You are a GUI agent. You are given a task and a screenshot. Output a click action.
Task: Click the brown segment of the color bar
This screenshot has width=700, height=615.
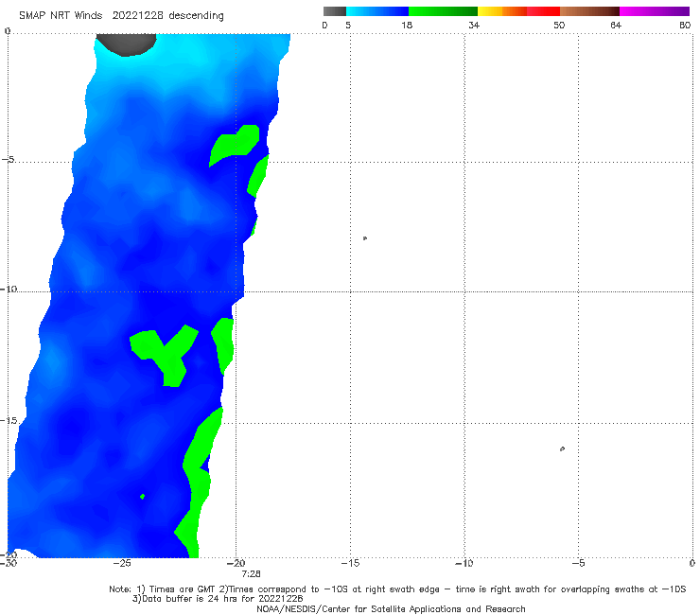(589, 11)
